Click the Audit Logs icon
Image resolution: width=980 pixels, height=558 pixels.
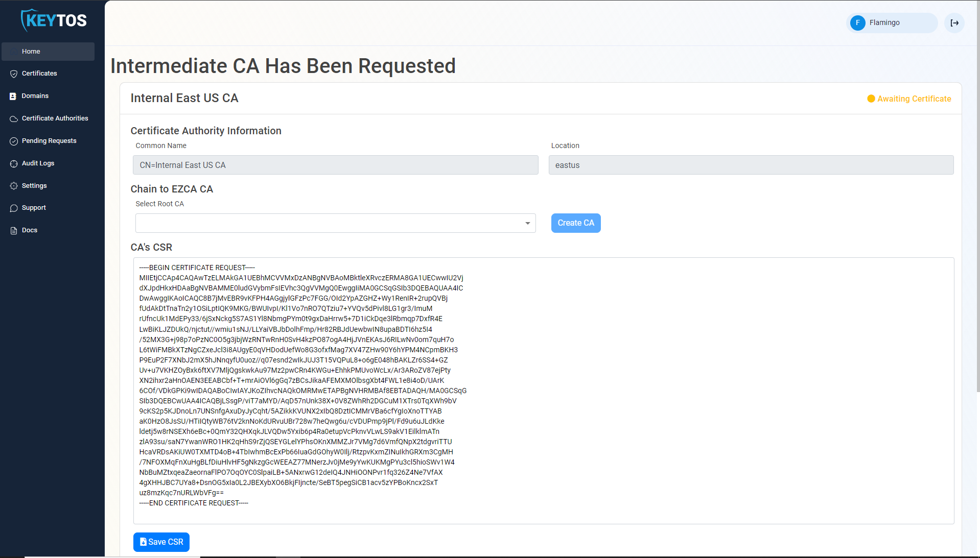(x=14, y=163)
